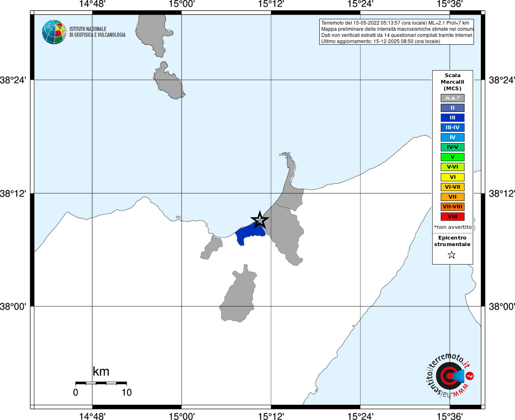
Task: Click the IV intensity legend swatch
Action: coord(453,137)
